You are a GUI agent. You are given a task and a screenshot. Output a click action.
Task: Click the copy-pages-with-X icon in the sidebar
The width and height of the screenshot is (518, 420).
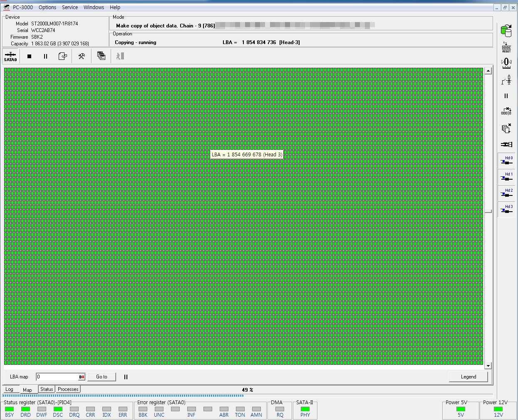[506, 128]
